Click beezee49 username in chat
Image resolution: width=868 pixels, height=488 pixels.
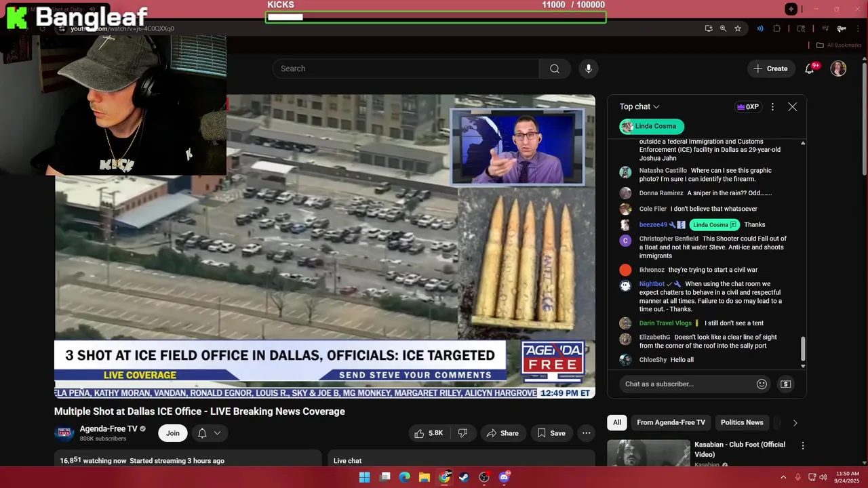click(x=653, y=225)
